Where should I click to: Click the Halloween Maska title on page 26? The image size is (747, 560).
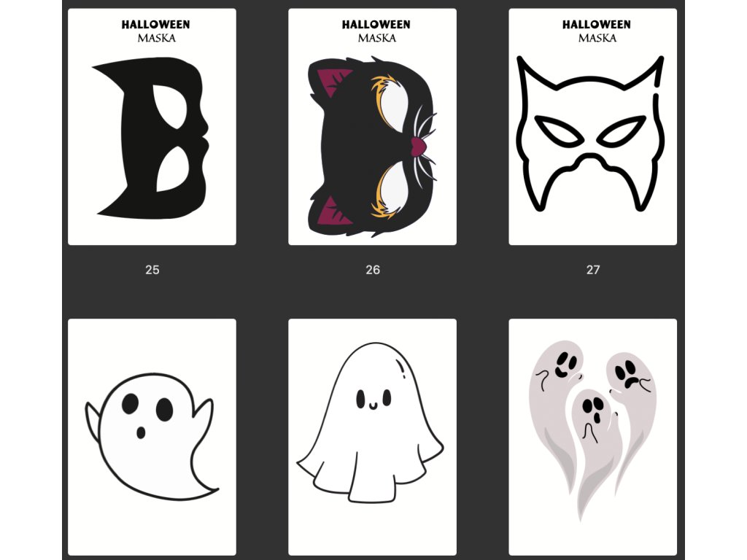coord(376,31)
